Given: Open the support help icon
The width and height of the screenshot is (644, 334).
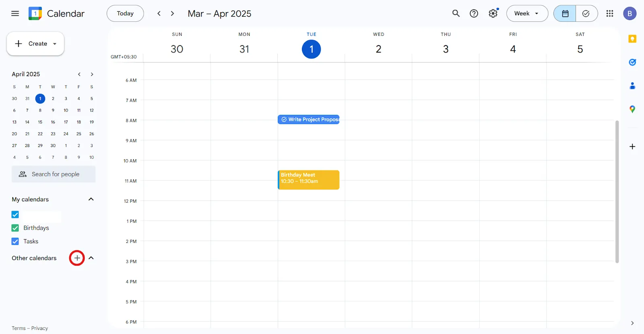Looking at the screenshot, I should 474,13.
